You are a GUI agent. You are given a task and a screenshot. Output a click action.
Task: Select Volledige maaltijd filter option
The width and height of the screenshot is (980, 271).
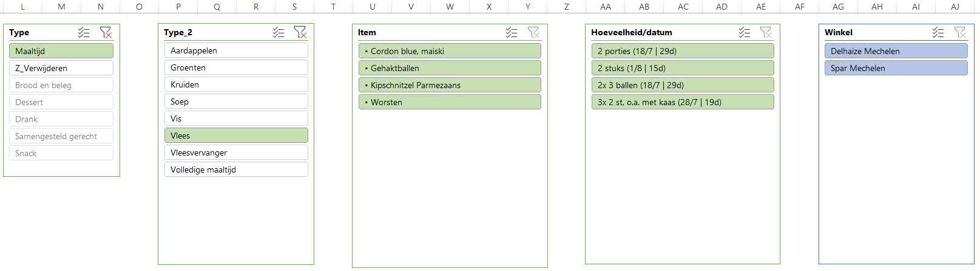236,170
